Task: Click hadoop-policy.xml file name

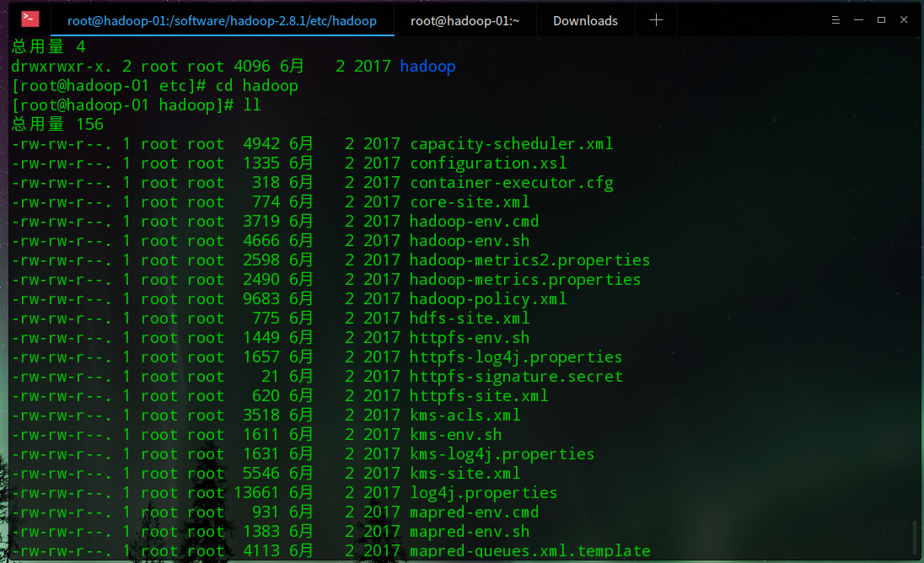Action: click(x=488, y=299)
